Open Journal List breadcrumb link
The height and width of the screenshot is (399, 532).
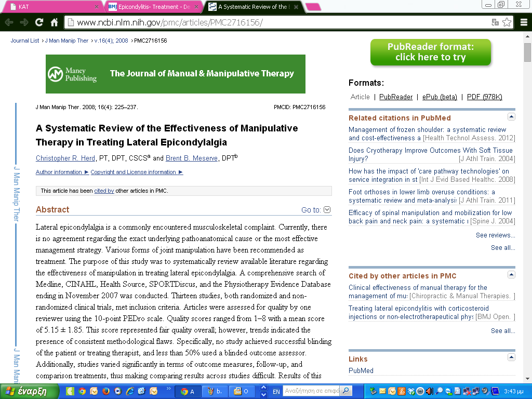pos(25,41)
